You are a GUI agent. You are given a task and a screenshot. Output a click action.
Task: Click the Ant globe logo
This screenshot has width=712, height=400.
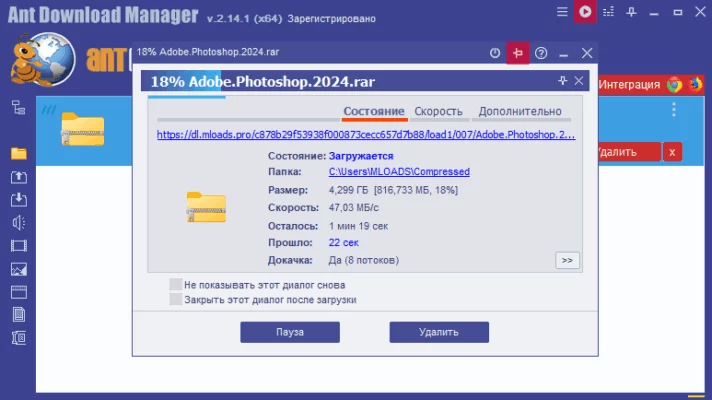43,59
